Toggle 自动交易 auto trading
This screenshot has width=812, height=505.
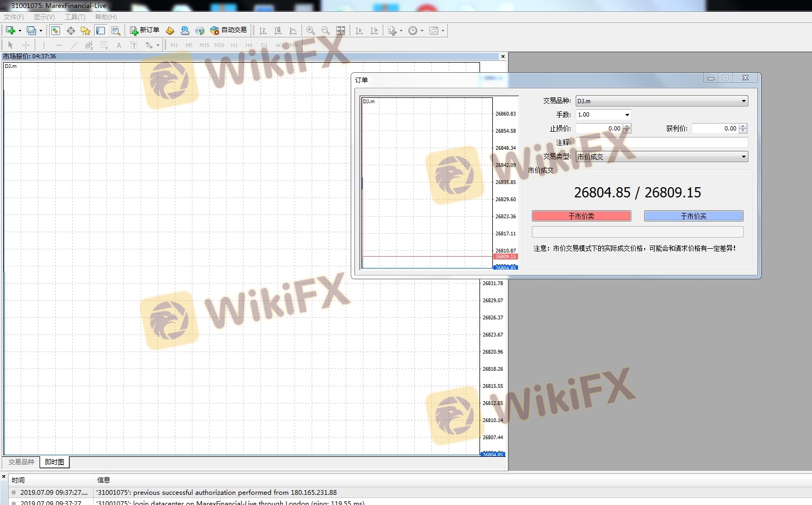[x=229, y=30]
